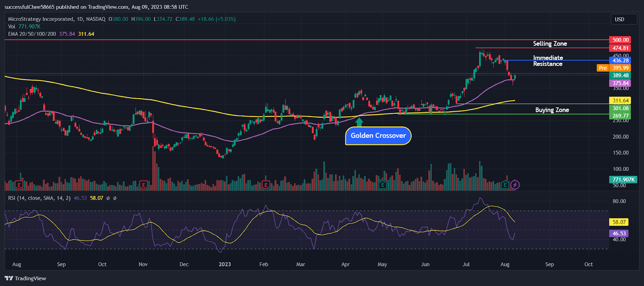
Task: Open the red earnings marker near Nov
Action: (143, 185)
